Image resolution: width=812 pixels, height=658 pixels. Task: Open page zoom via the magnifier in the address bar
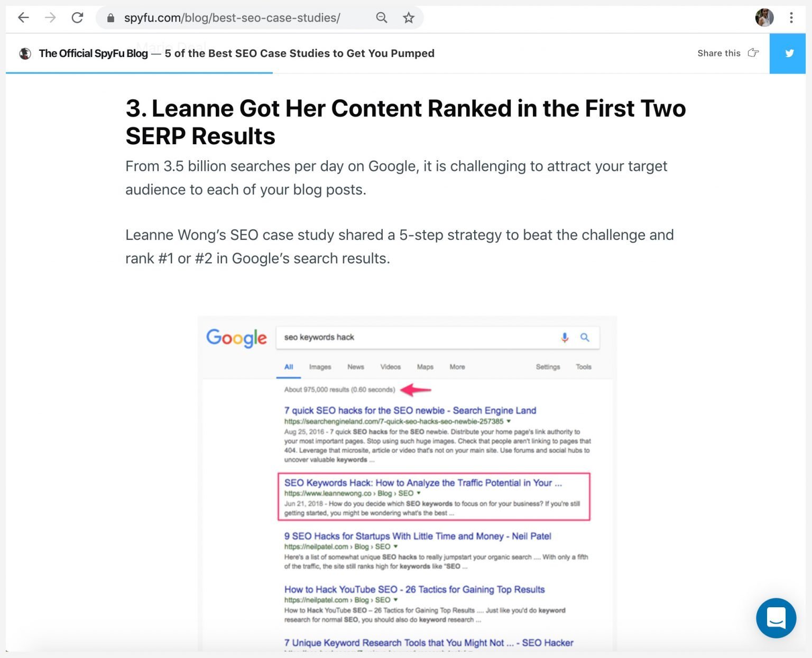click(x=381, y=17)
